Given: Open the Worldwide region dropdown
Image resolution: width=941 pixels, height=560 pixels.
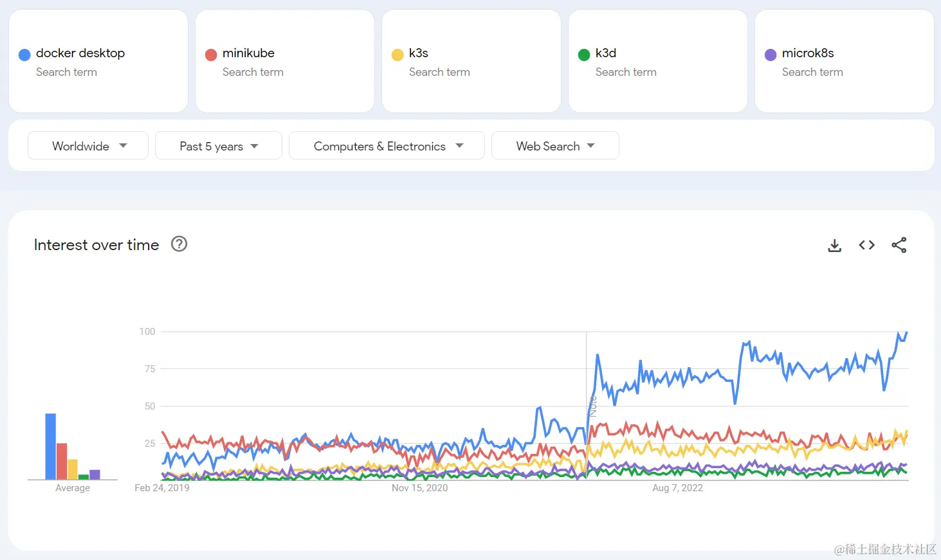Looking at the screenshot, I should pyautogui.click(x=88, y=146).
